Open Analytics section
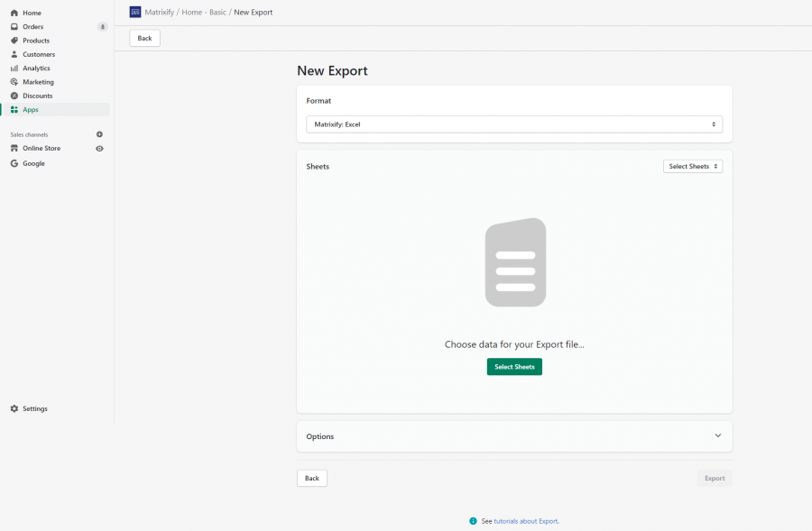This screenshot has height=531, width=812. 36,69
